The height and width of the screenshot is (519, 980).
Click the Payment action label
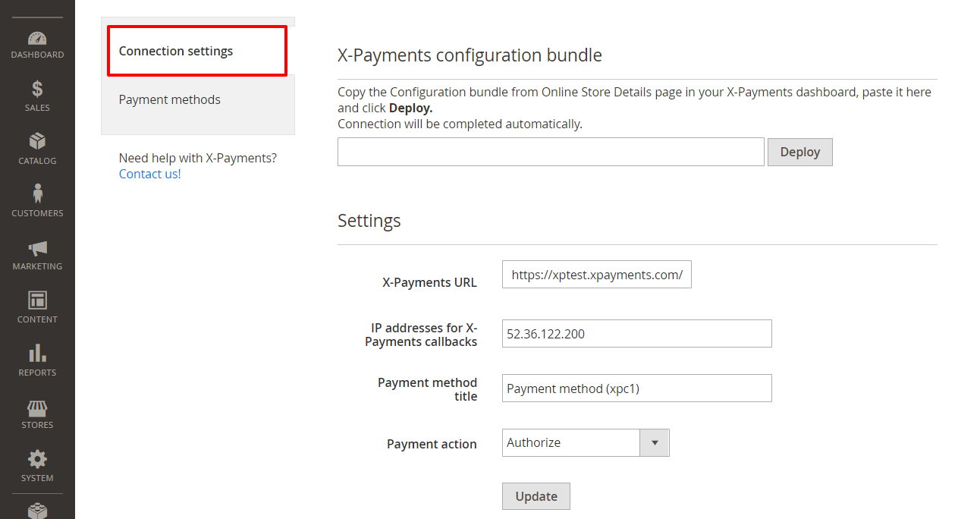coord(432,444)
